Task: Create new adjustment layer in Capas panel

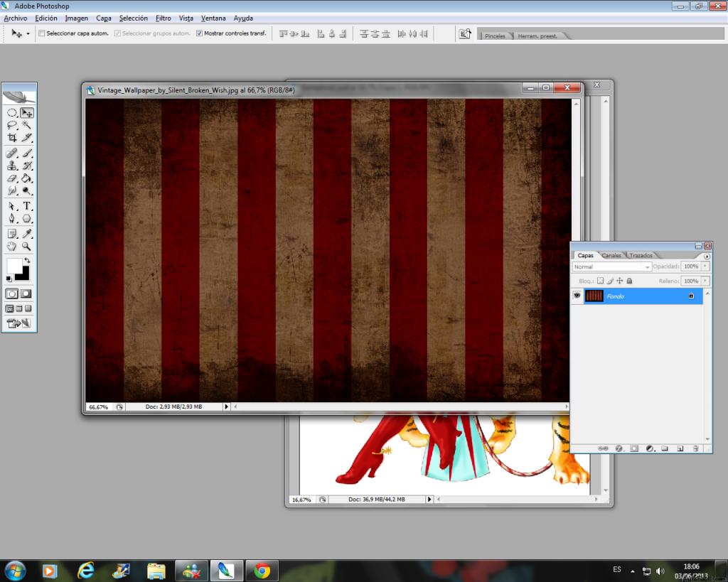Action: pyautogui.click(x=650, y=448)
